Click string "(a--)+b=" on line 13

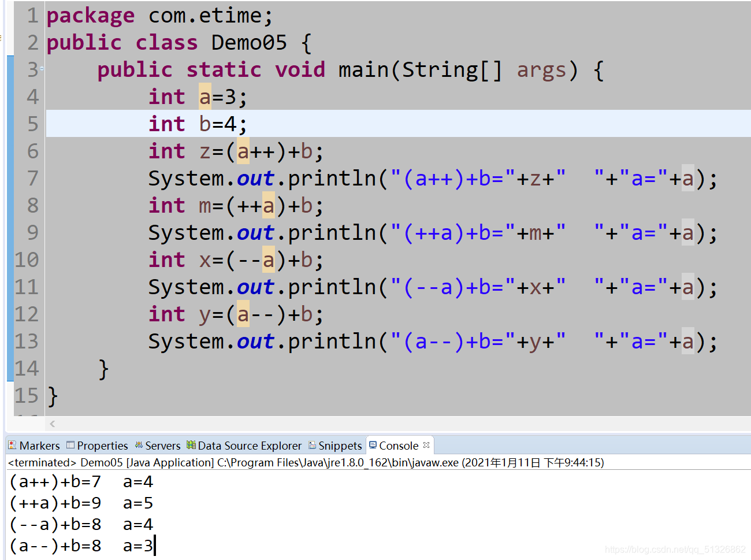(453, 342)
